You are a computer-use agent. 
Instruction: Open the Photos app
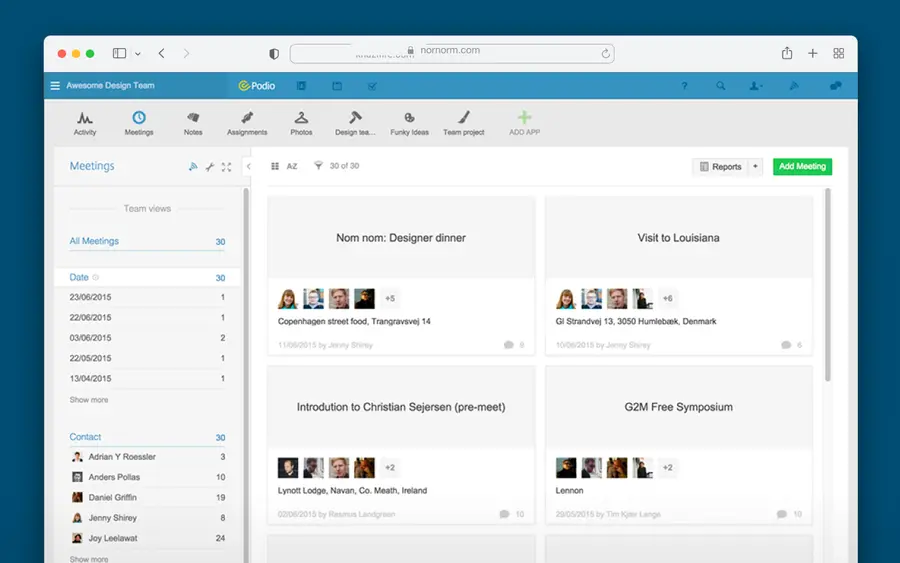(x=301, y=123)
